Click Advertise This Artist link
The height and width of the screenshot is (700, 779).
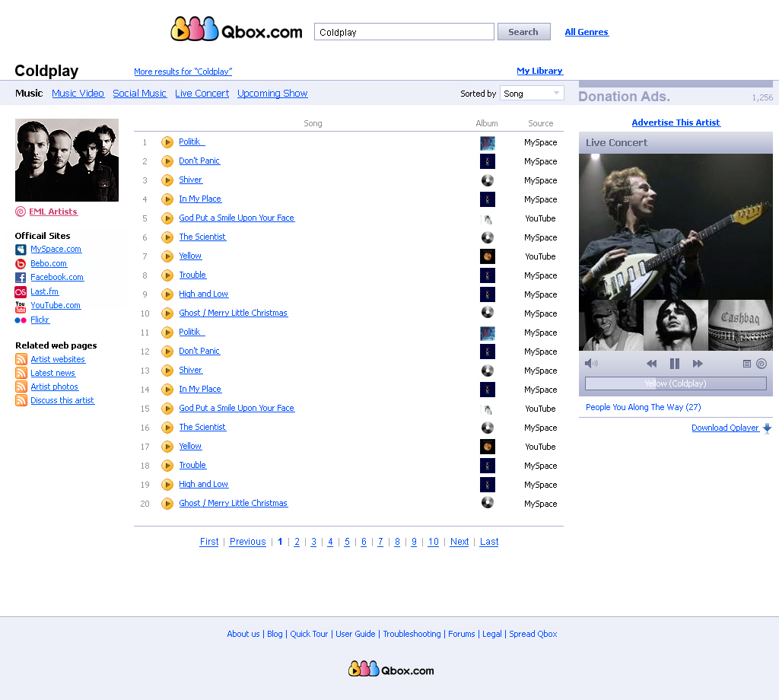(x=676, y=123)
